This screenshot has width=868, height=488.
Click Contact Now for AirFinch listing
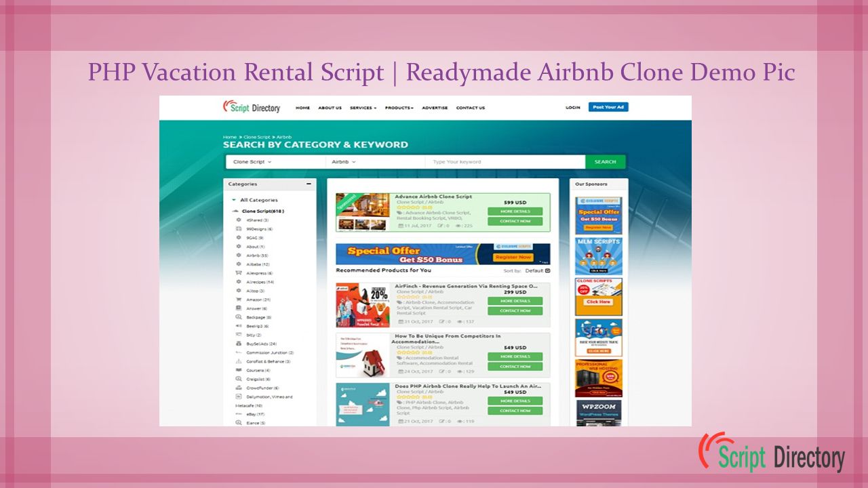tap(515, 311)
